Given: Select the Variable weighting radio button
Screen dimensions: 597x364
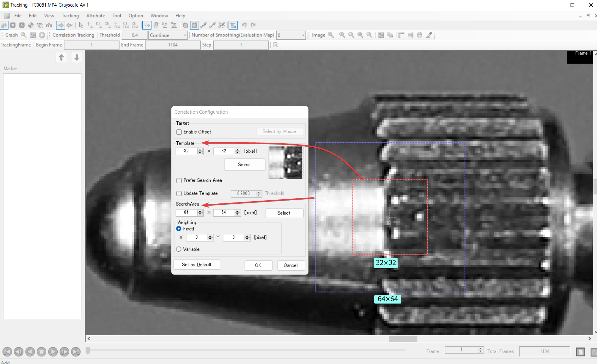Looking at the screenshot, I should coord(179,249).
